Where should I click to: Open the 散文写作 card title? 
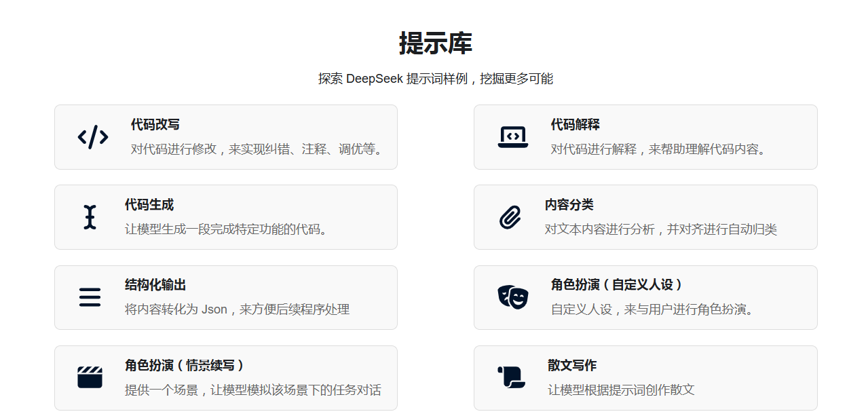(572, 365)
